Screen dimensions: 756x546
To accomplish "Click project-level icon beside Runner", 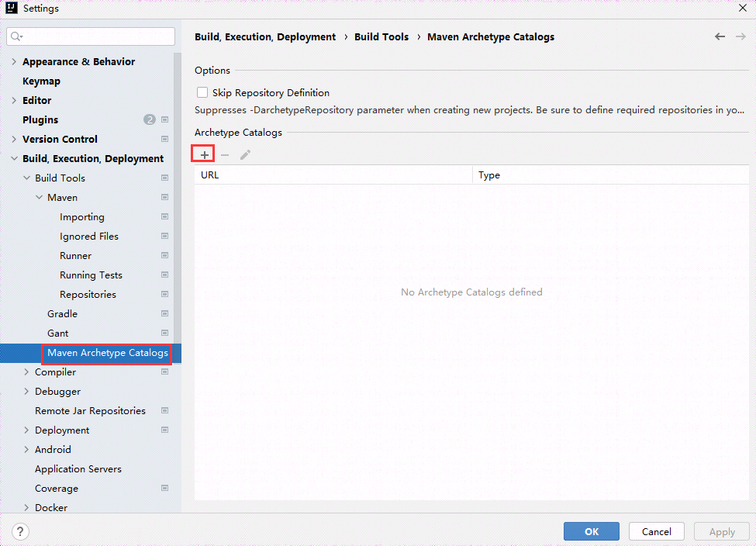I will 165,255.
